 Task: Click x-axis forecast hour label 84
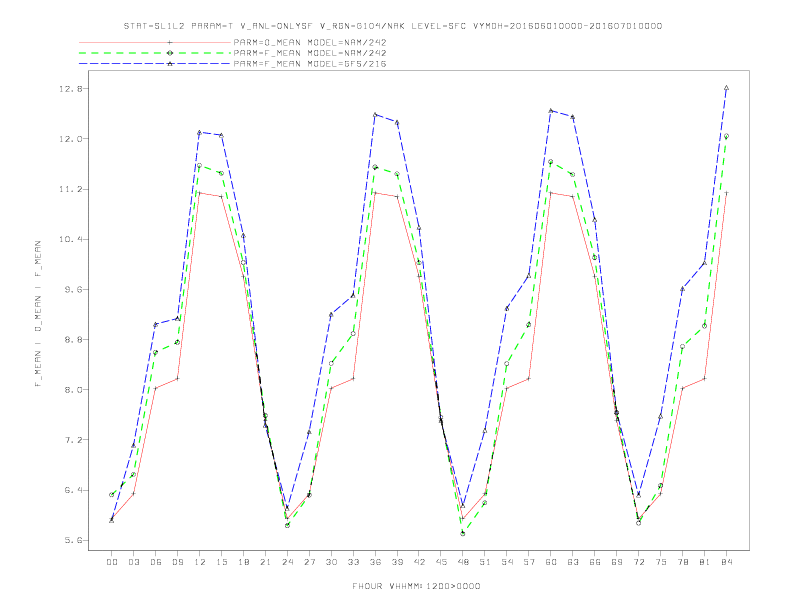click(726, 562)
